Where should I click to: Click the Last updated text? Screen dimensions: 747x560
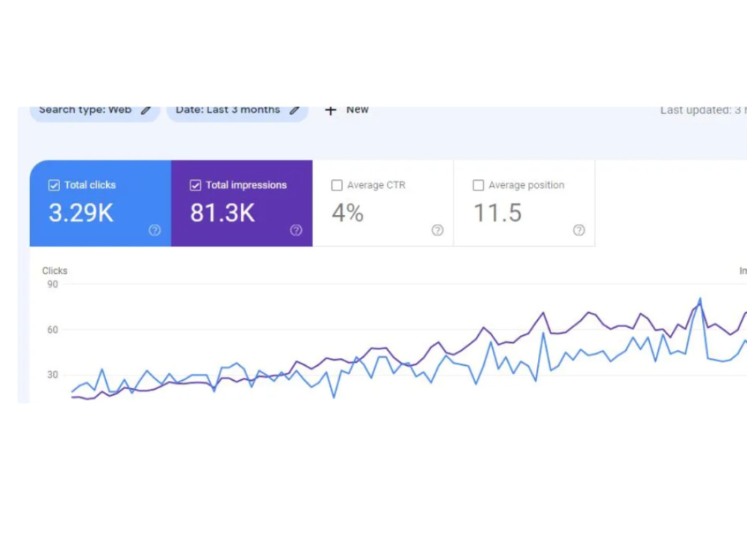(703, 111)
